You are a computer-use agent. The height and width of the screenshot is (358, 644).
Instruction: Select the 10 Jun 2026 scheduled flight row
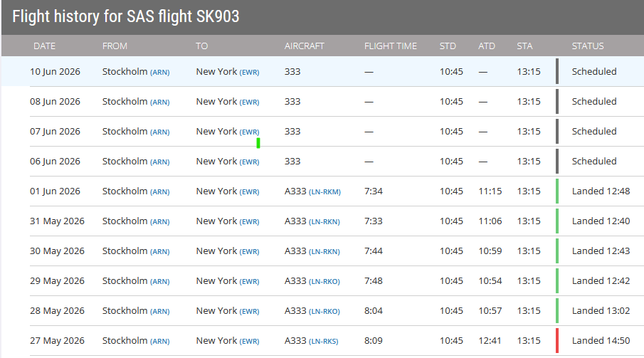[x=323, y=71]
